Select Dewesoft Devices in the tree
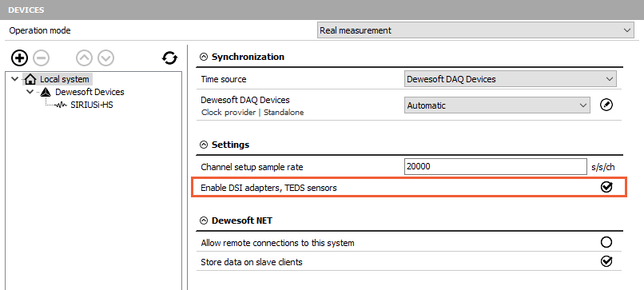The image size is (644, 290). click(x=89, y=92)
